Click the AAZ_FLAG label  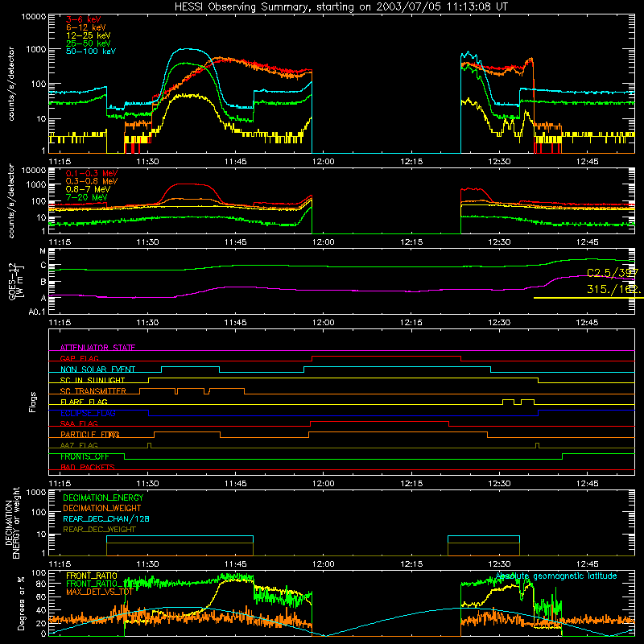(x=79, y=445)
